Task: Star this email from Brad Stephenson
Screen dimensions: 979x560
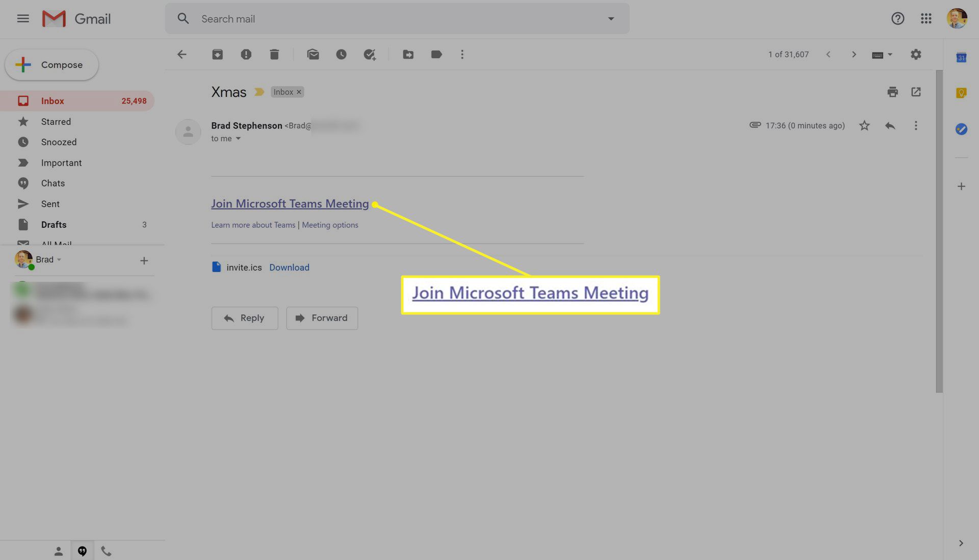Action: pos(864,126)
